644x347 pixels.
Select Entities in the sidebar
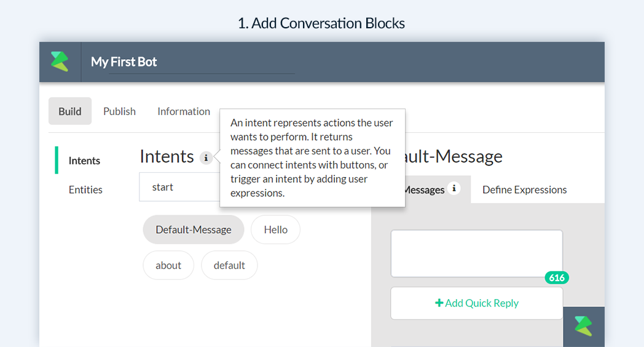click(x=85, y=189)
